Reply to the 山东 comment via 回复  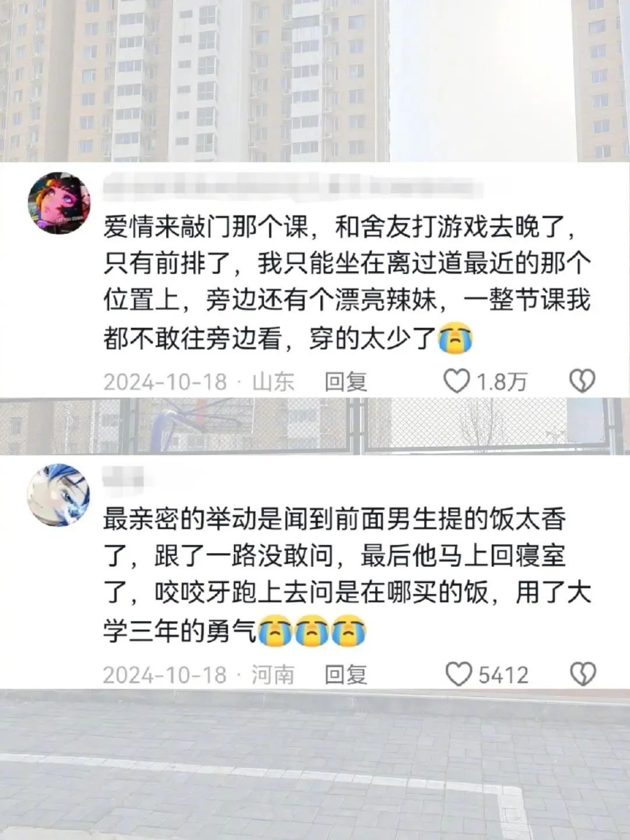click(345, 382)
